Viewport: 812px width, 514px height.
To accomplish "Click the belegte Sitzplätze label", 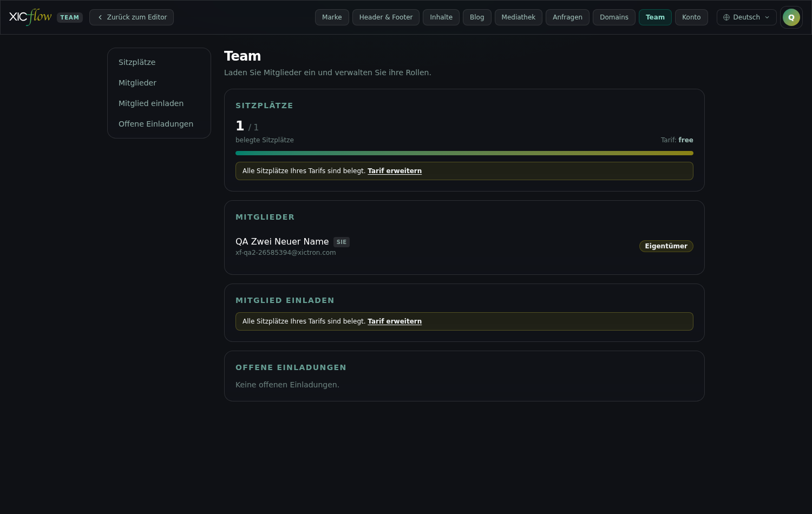I will click(265, 140).
